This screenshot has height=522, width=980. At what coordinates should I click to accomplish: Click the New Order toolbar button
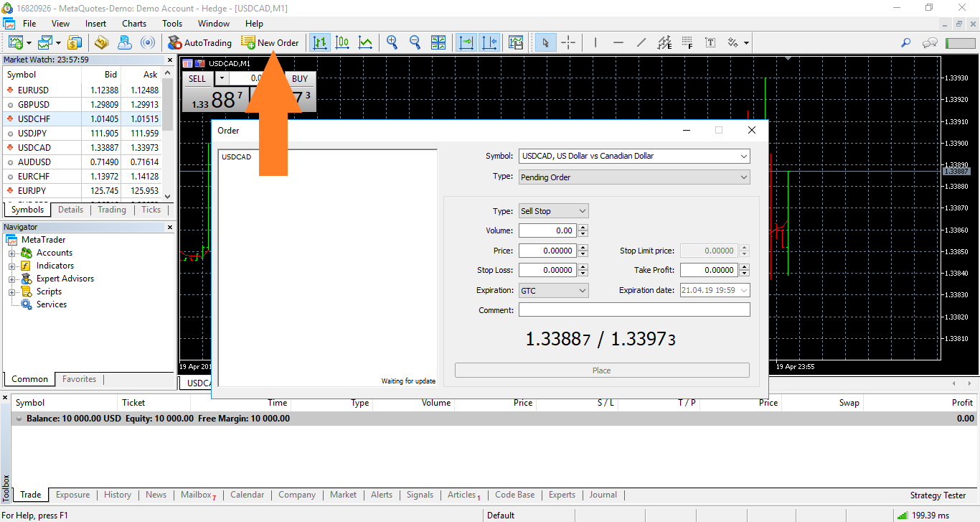click(270, 42)
